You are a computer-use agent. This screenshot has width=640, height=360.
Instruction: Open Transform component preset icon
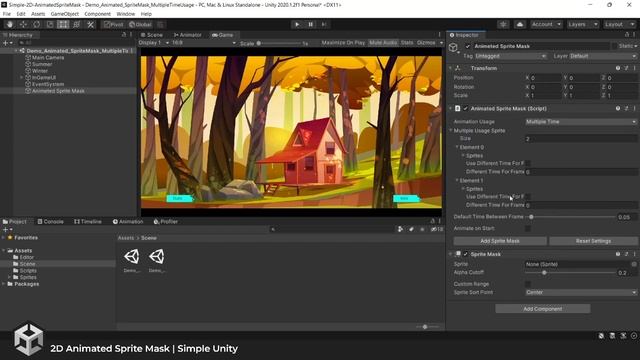(626, 68)
